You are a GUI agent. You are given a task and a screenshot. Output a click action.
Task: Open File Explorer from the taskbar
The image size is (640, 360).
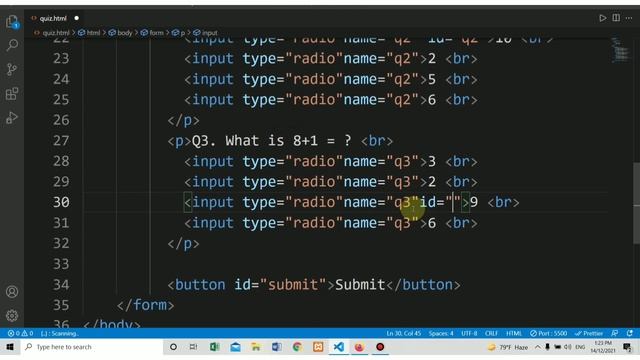256,347
